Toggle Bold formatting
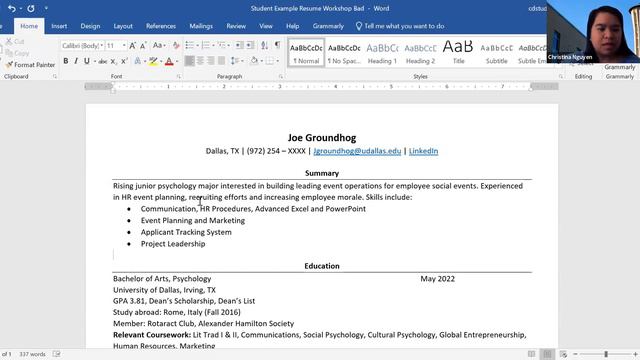 coord(66,61)
